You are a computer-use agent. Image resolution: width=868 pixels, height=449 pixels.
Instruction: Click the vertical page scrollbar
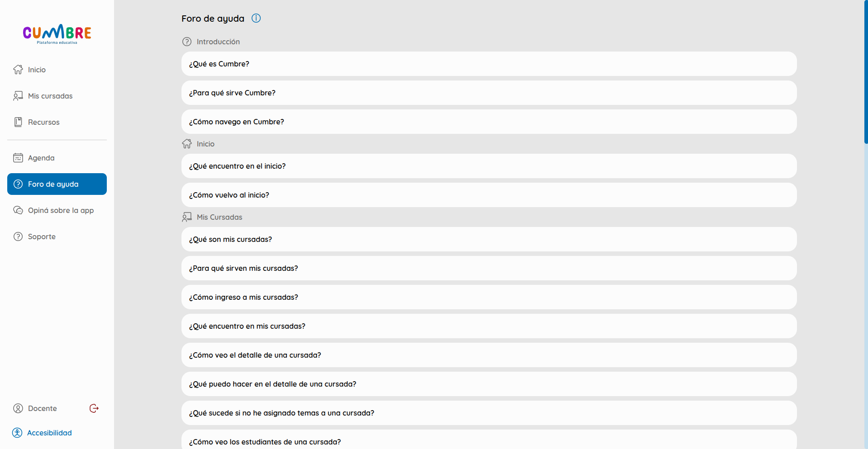click(866, 72)
